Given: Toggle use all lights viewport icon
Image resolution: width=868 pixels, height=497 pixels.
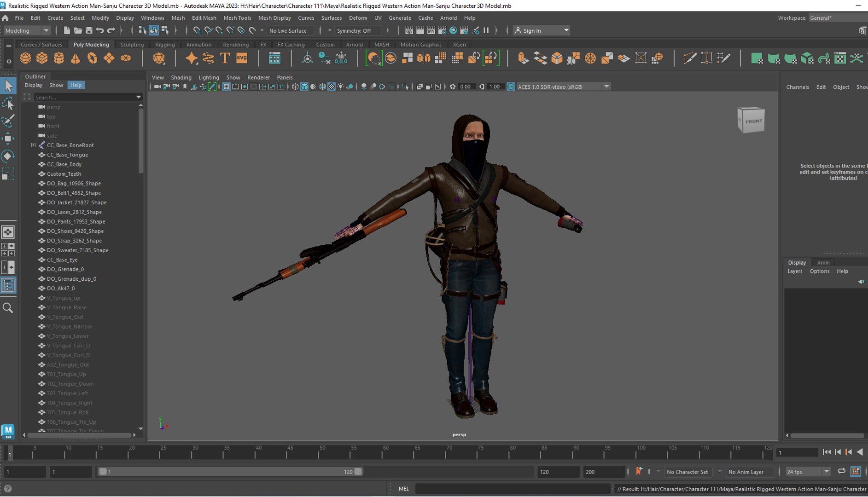Looking at the screenshot, I should 341,87.
